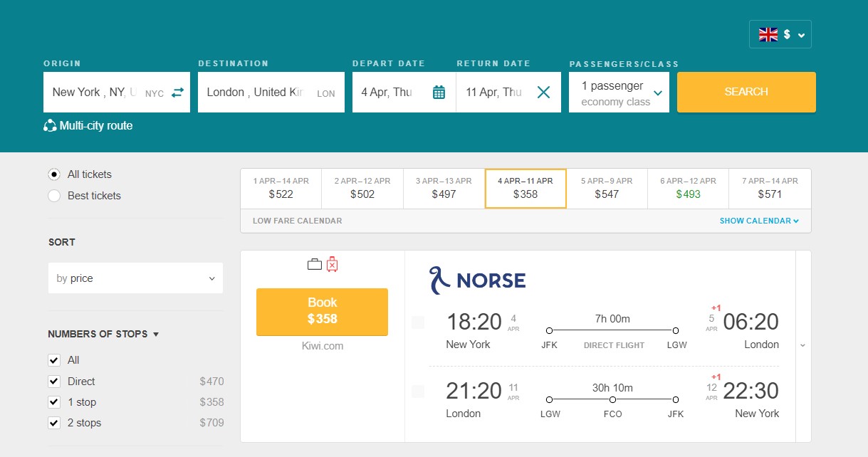Select the 2 APR–12 APR fare tab
868x457 pixels.
(362, 188)
